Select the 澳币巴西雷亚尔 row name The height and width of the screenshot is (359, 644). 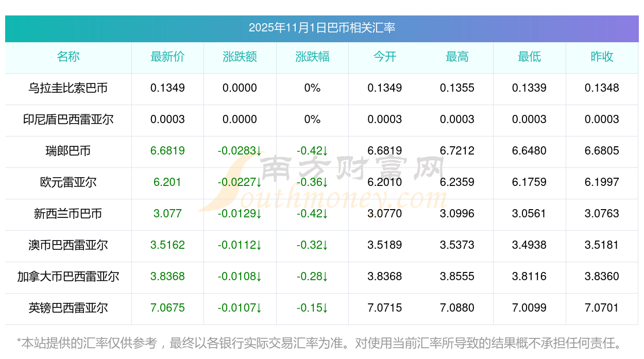[x=68, y=245]
